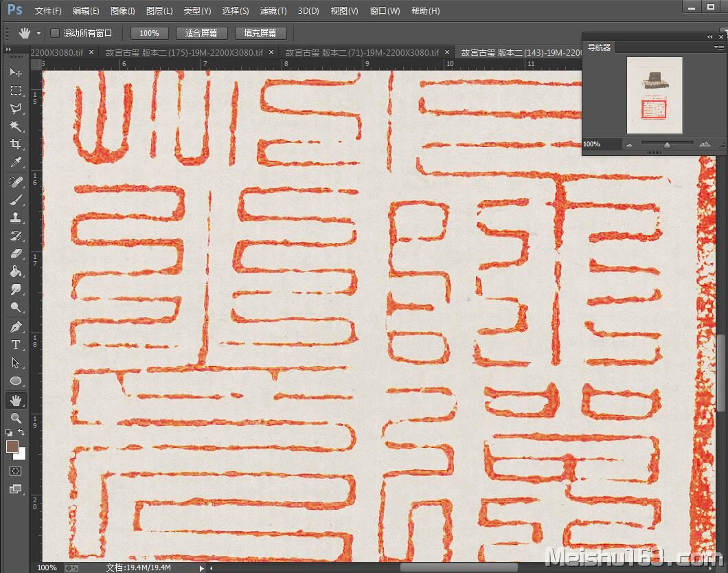Click the Navigator preview thumbnail
The image size is (728, 573).
(x=655, y=95)
